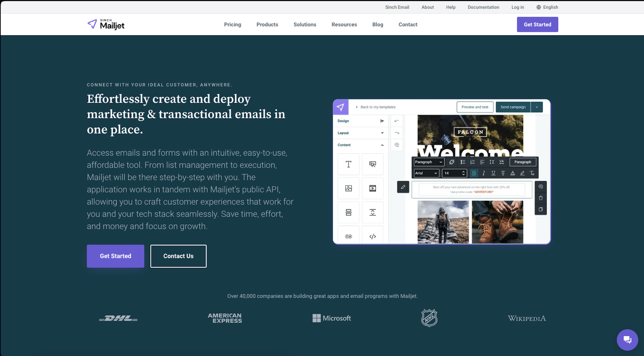Click the promo code text block

[472, 190]
